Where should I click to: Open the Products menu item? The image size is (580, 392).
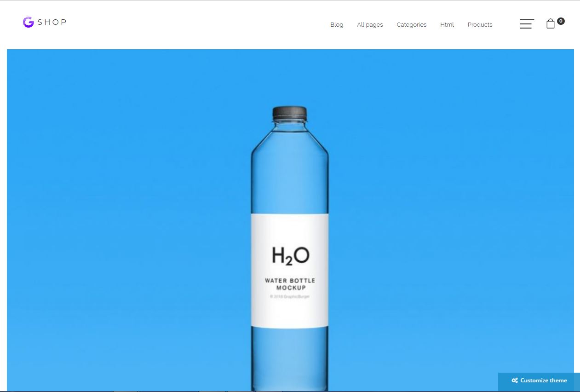[480, 25]
